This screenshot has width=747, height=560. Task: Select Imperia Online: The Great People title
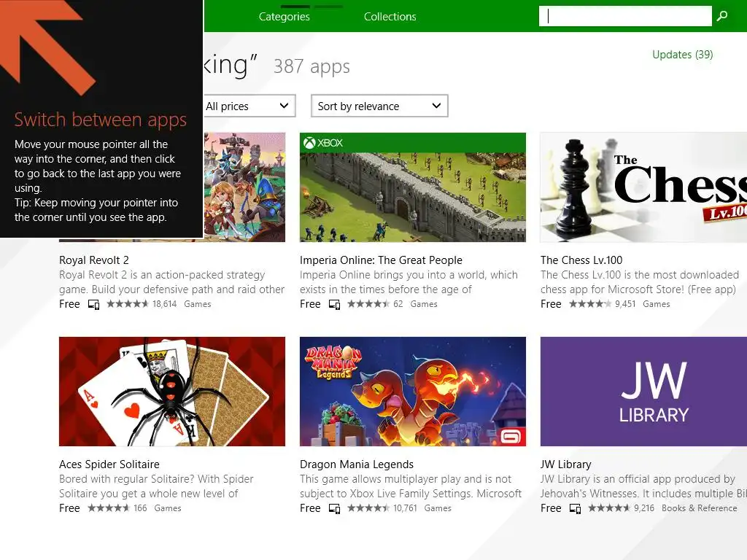click(381, 260)
